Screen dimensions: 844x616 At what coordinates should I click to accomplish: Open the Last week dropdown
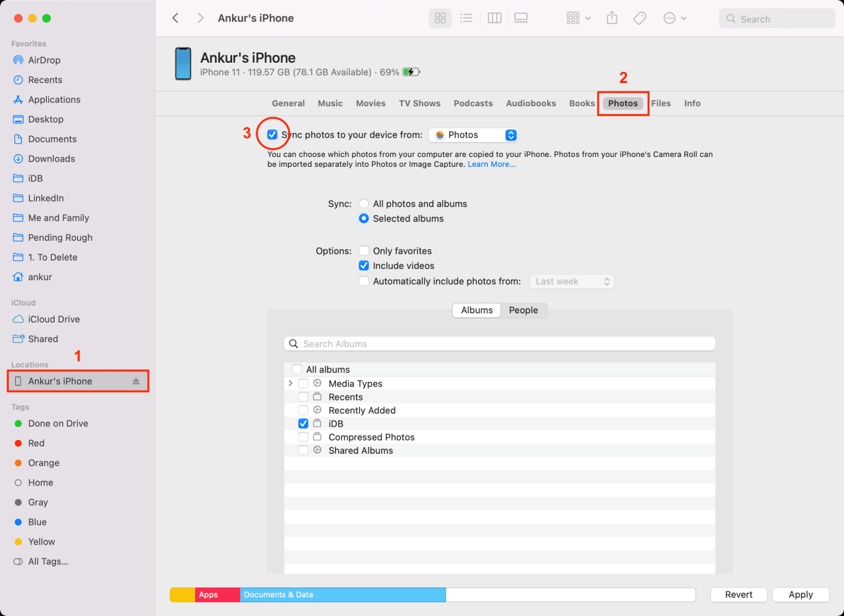click(x=572, y=282)
